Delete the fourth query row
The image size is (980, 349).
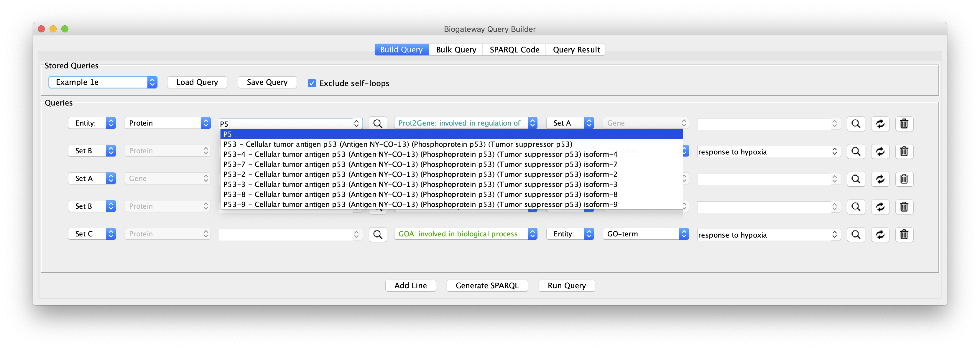[904, 207]
